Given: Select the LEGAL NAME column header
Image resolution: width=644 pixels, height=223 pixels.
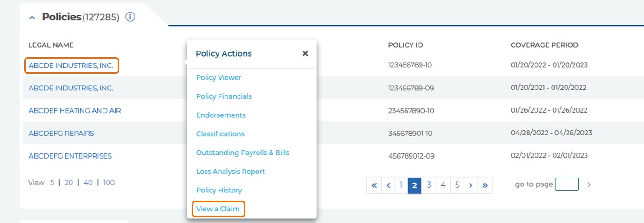Looking at the screenshot, I should [x=51, y=45].
